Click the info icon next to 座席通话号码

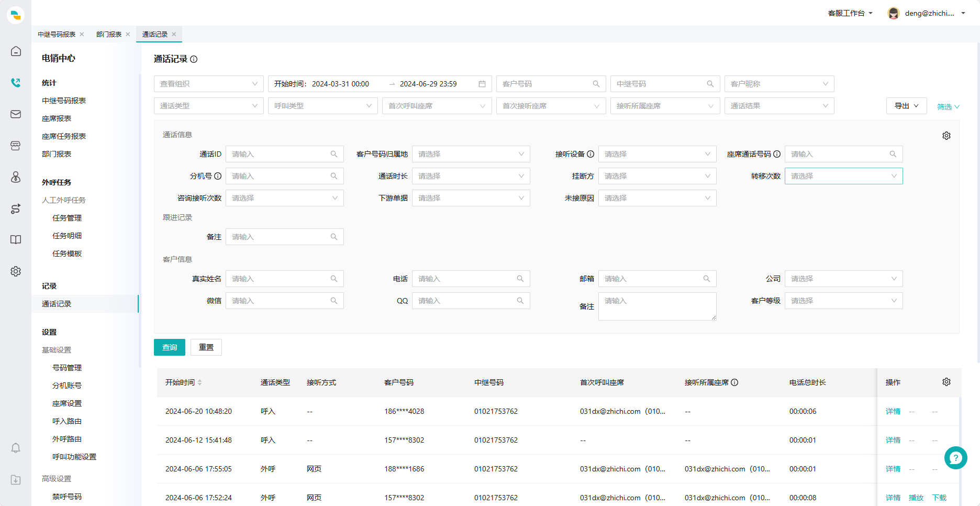pos(777,154)
